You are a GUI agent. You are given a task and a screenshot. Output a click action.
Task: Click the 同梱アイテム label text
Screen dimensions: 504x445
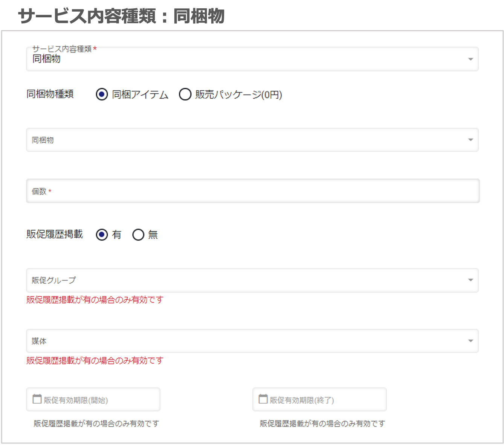tap(140, 94)
